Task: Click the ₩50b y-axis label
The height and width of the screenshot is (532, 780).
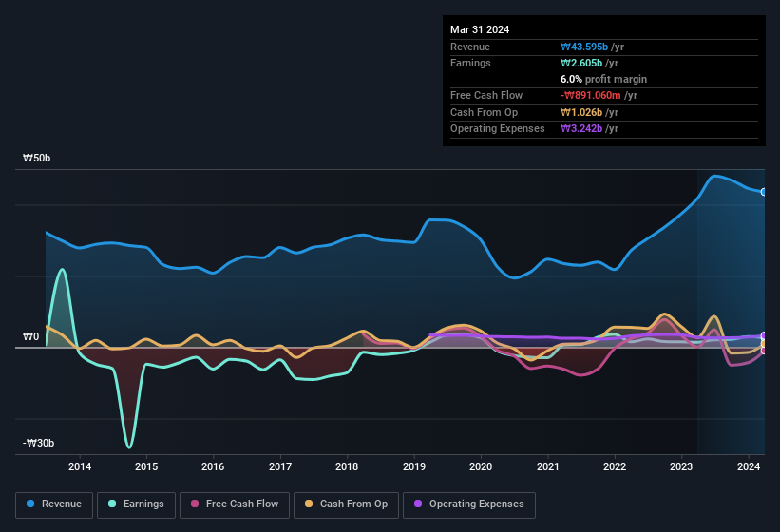Action: (x=36, y=158)
